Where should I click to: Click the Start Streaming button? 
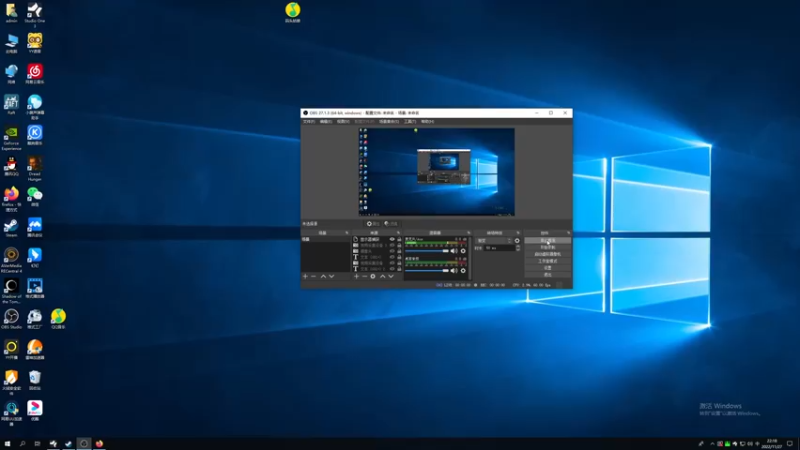click(547, 240)
